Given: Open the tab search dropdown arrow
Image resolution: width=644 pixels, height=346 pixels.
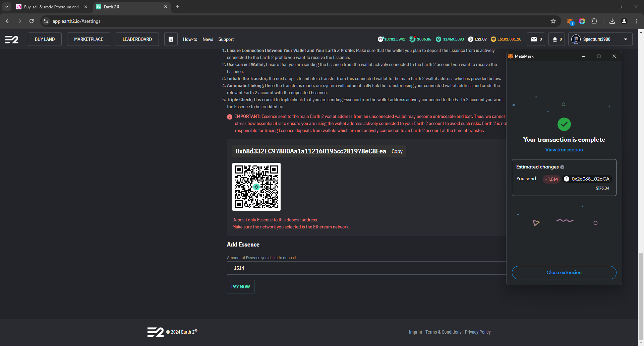Looking at the screenshot, I should coord(6,7).
